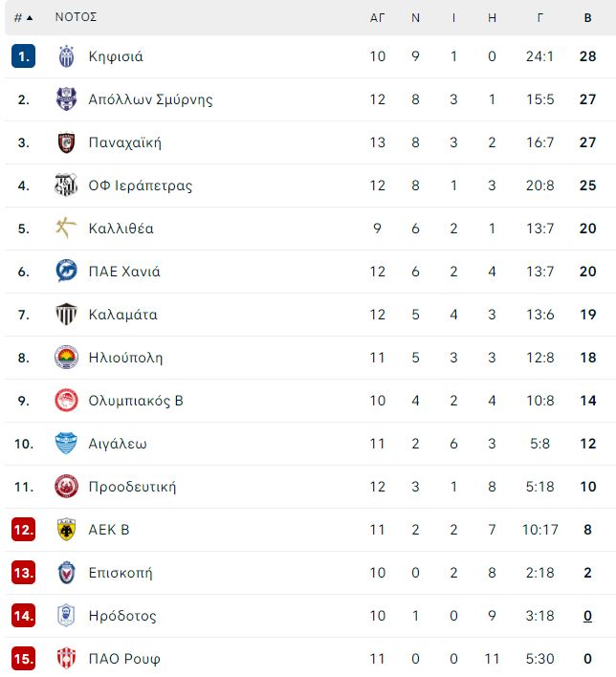Click the red rank 13 relegation badge

point(23,573)
